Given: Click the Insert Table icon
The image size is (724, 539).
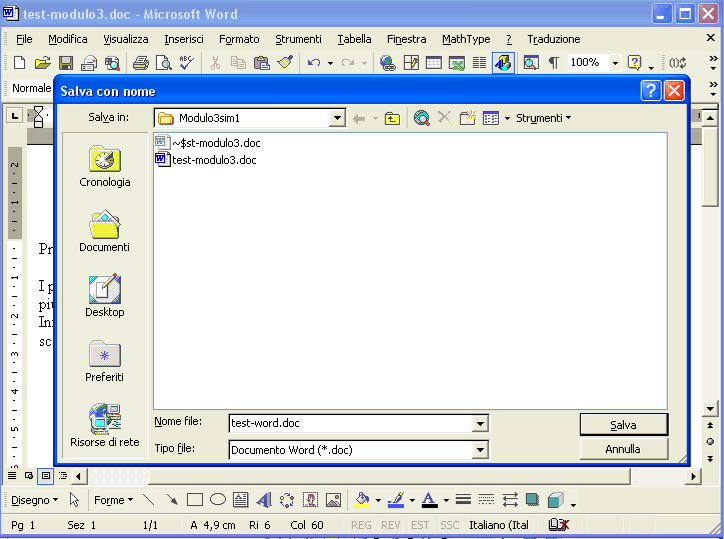Looking at the screenshot, I should tap(434, 62).
